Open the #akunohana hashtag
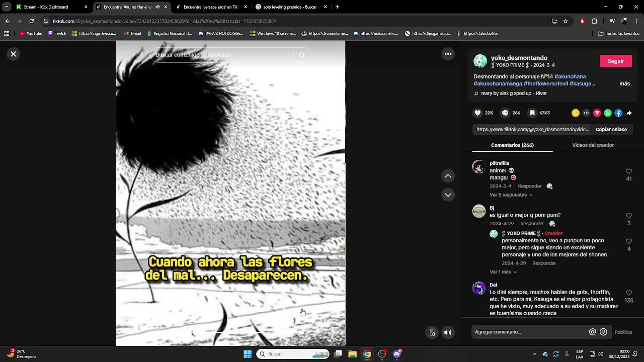This screenshot has height=362, width=644. tap(570, 76)
